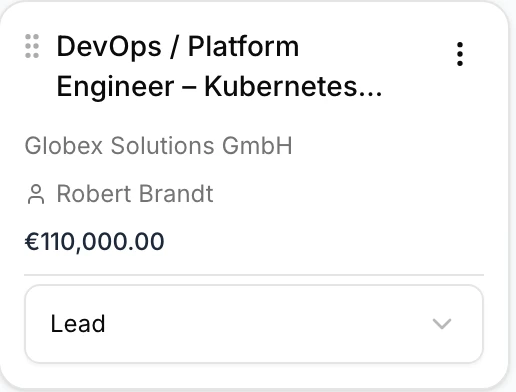Open contact Robert Brandt
Screen dimensions: 516x392
[135, 194]
